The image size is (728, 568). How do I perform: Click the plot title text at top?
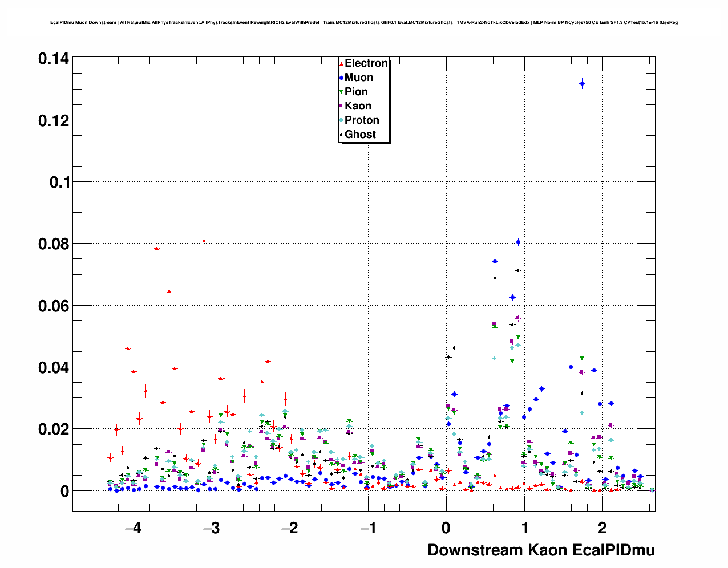tap(364, 23)
